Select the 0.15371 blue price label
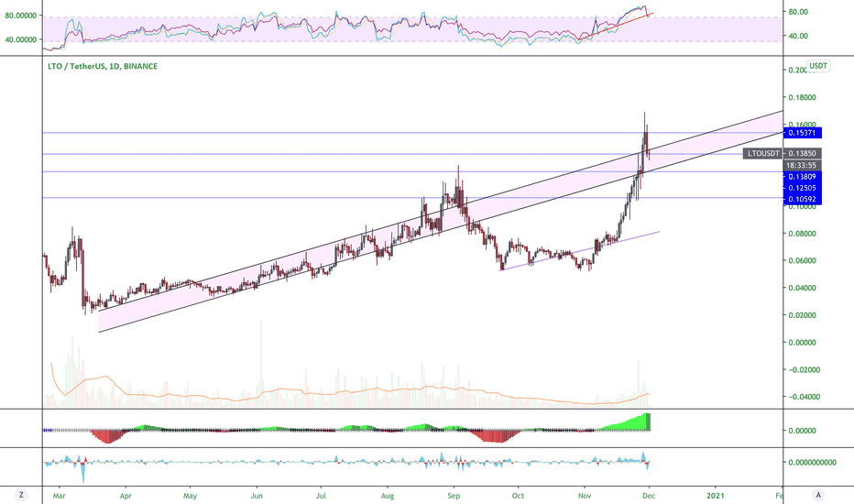The height and width of the screenshot is (504, 854). pos(803,133)
